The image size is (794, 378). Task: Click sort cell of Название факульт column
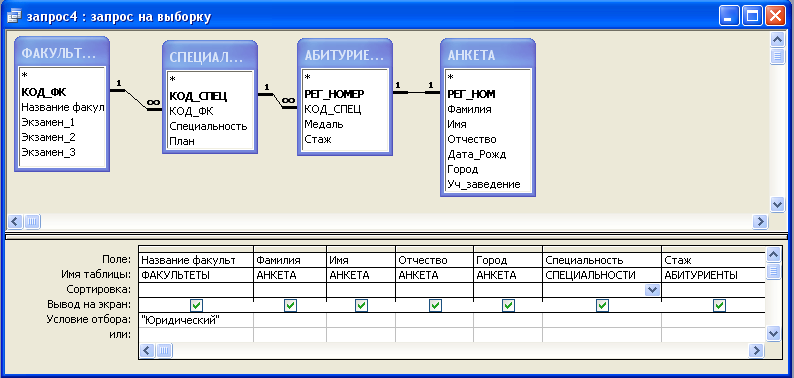click(196, 290)
